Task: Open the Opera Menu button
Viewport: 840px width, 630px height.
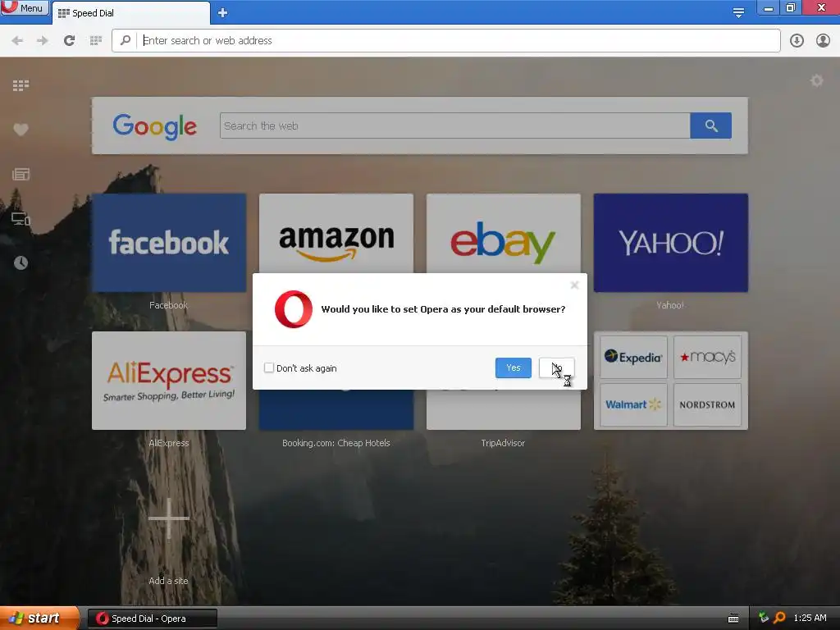Action: tap(24, 7)
